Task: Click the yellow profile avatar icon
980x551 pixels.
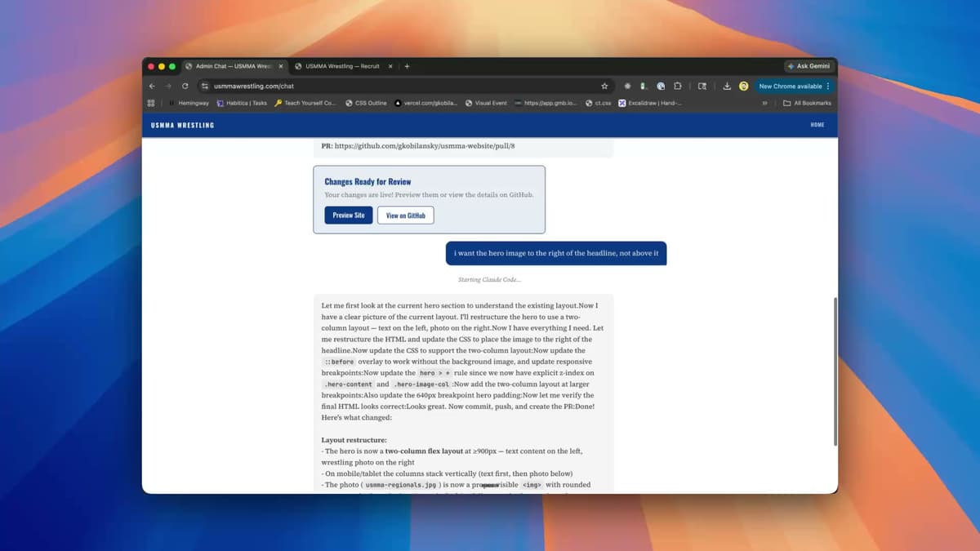Action: tap(743, 86)
